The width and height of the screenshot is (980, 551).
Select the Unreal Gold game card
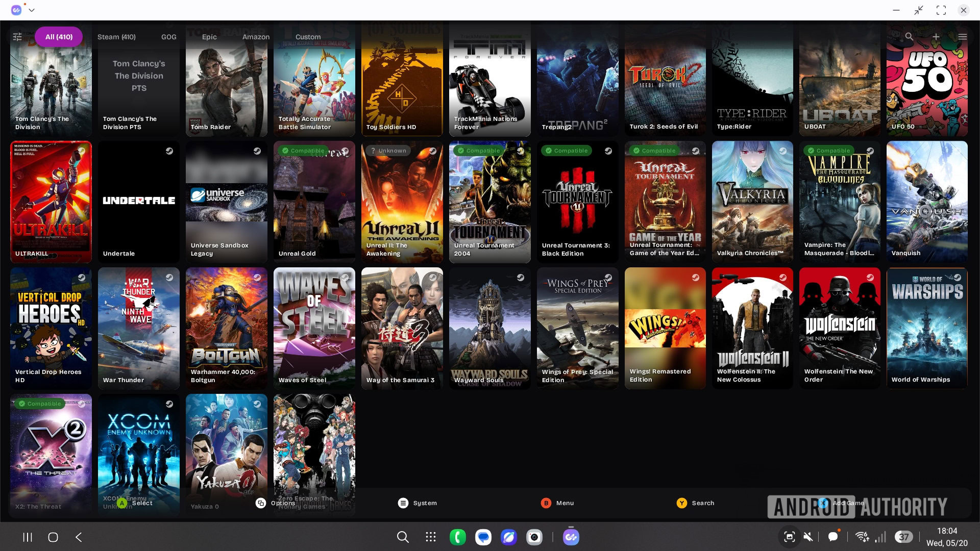(x=314, y=202)
